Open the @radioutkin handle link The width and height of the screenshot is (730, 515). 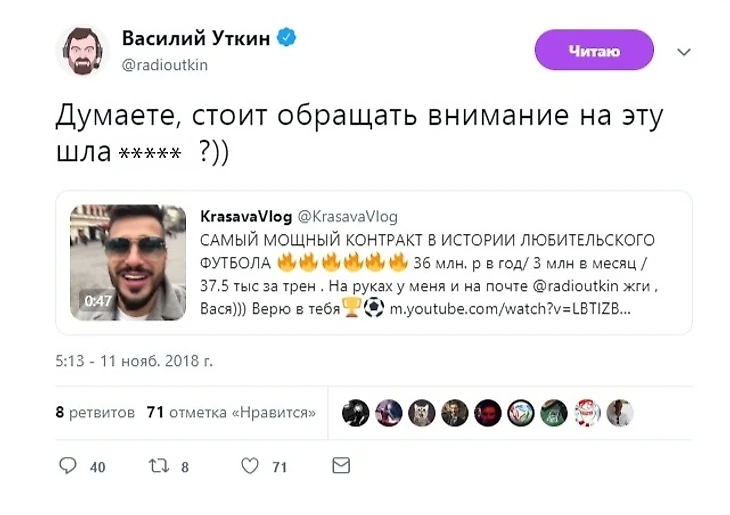[165, 65]
